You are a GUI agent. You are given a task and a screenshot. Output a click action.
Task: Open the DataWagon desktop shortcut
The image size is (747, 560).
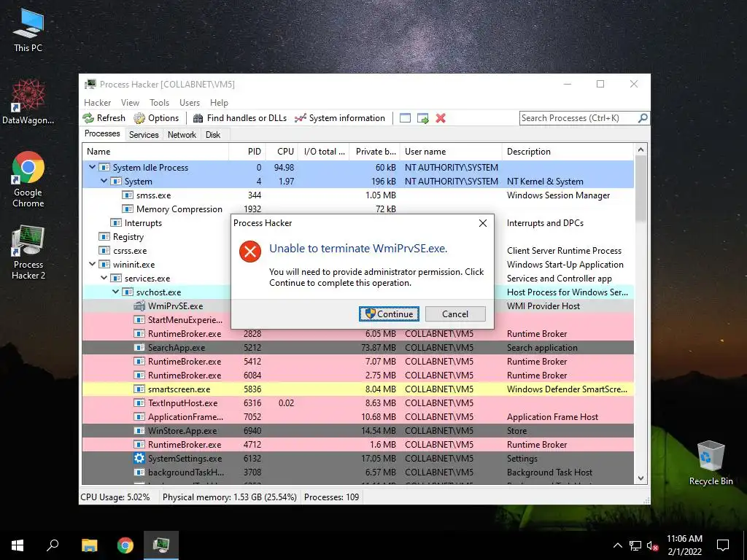pyautogui.click(x=28, y=101)
